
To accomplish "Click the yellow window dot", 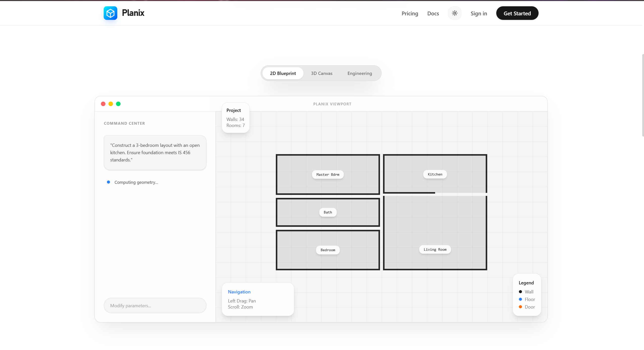I will click(x=111, y=104).
